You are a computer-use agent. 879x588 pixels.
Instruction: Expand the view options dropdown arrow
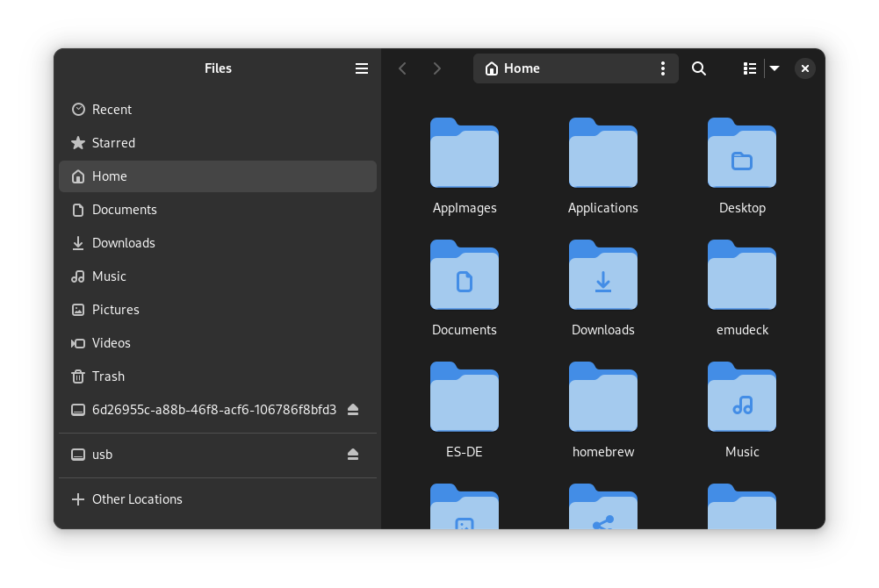tap(775, 68)
